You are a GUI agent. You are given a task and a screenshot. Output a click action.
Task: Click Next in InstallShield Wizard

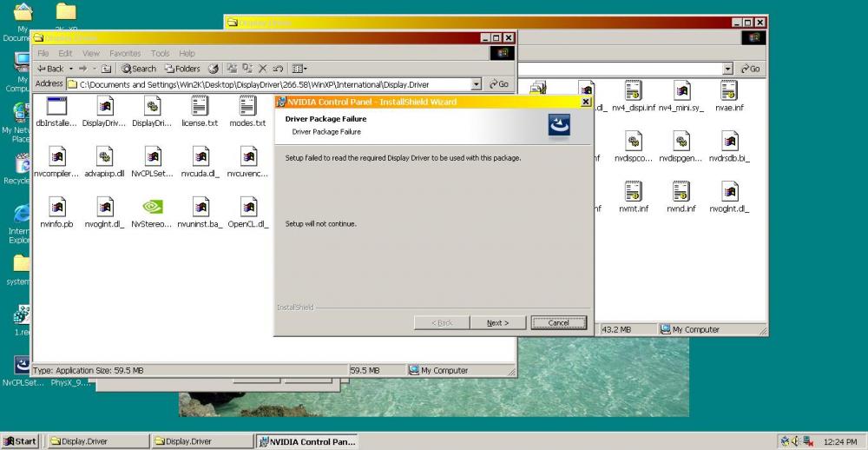pos(497,322)
